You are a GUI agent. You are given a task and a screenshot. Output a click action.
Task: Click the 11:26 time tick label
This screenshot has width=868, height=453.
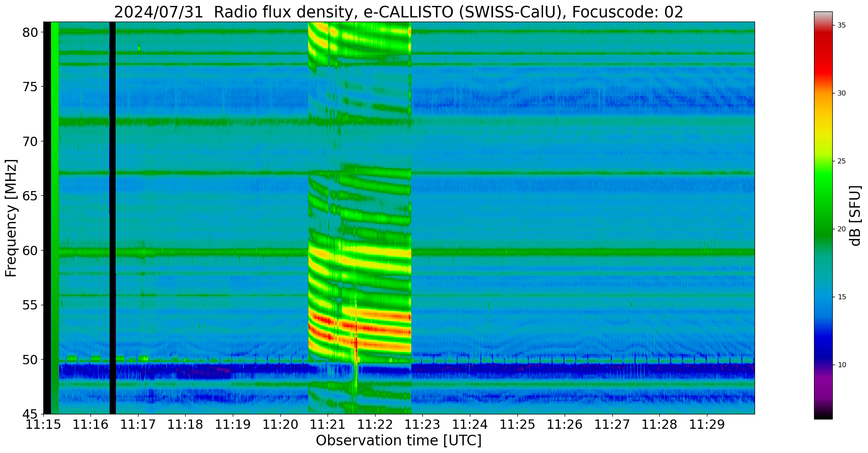click(x=565, y=425)
